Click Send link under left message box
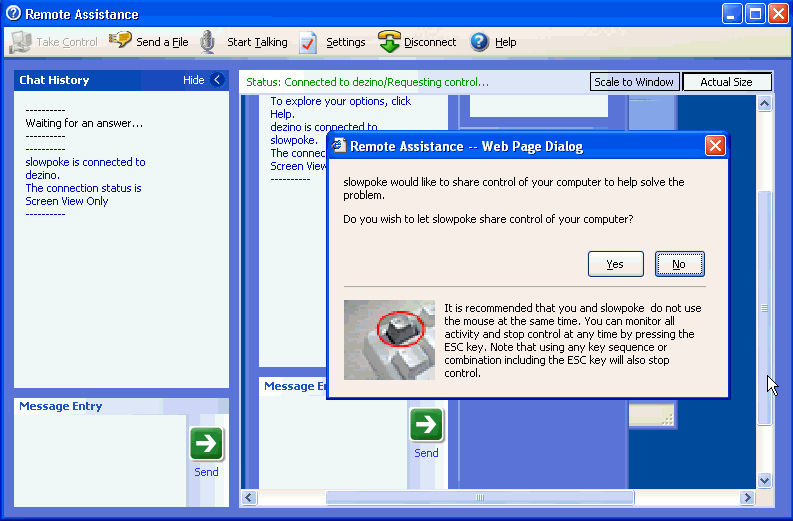Image resolution: width=793 pixels, height=521 pixels. tap(206, 472)
